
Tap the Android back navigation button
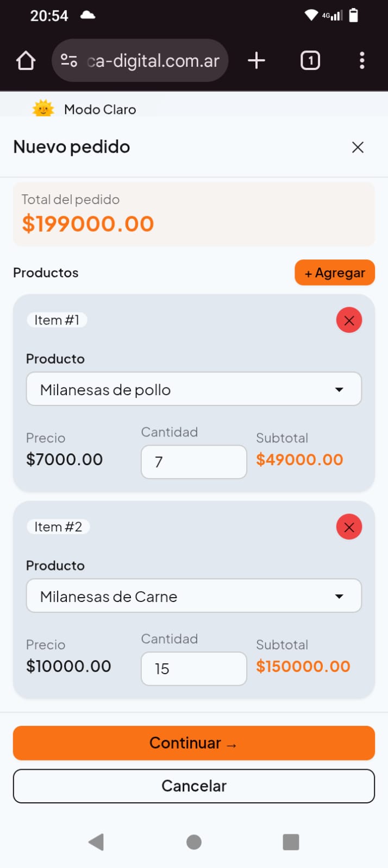click(x=97, y=842)
